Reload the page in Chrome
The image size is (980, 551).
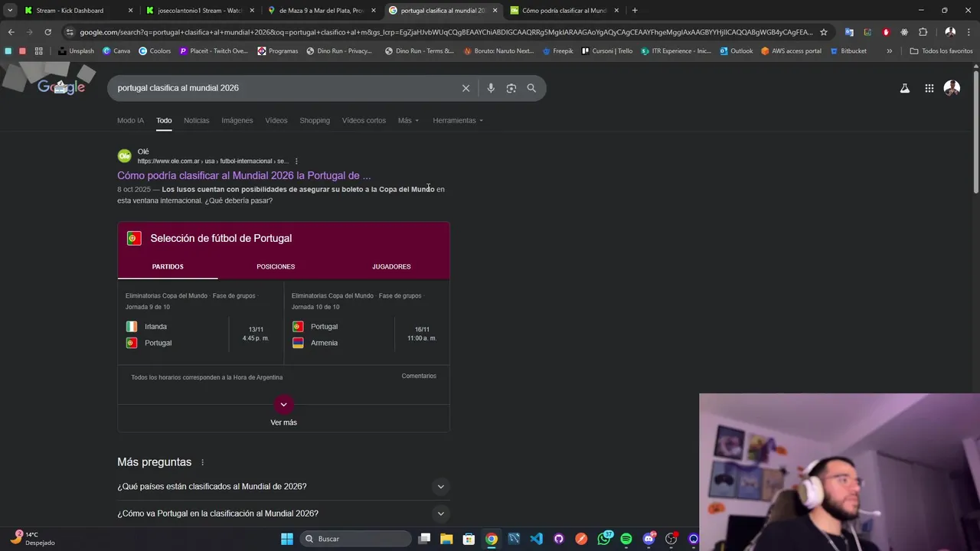(47, 32)
